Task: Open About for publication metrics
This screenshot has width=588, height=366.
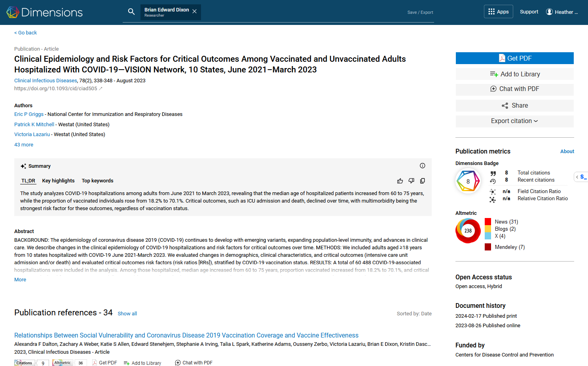Action: coord(567,152)
